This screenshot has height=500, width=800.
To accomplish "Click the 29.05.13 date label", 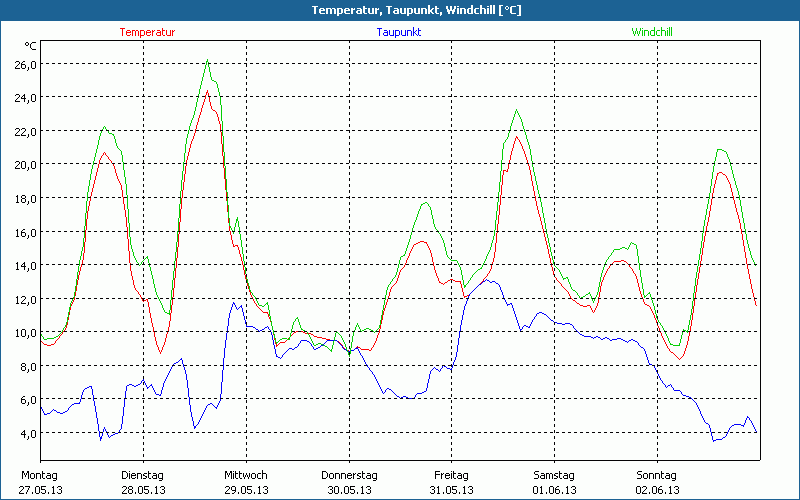I will click(x=246, y=490).
